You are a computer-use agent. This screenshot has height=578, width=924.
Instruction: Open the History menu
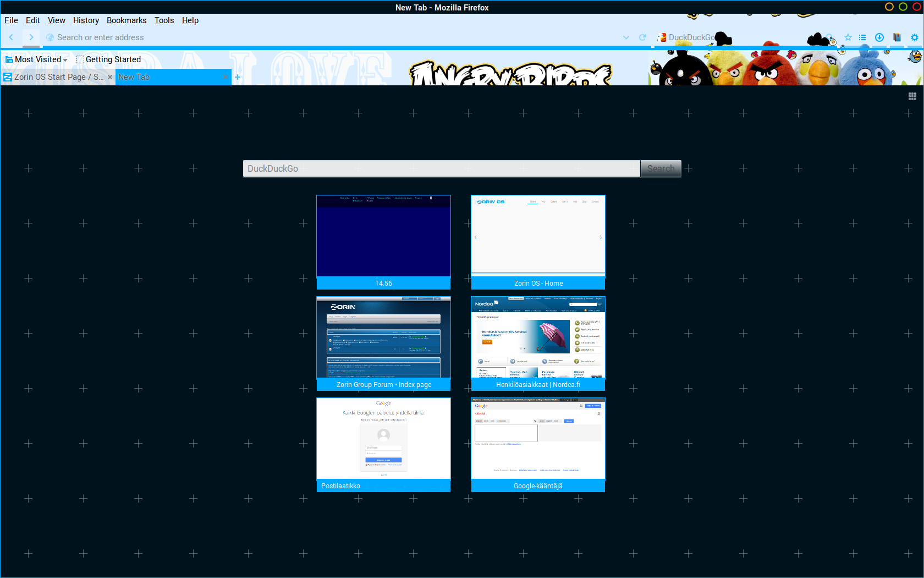[86, 20]
